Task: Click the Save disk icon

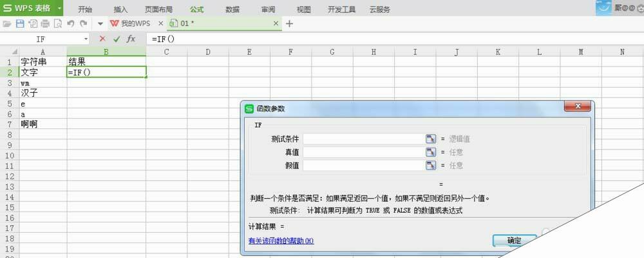Action: pos(19,24)
